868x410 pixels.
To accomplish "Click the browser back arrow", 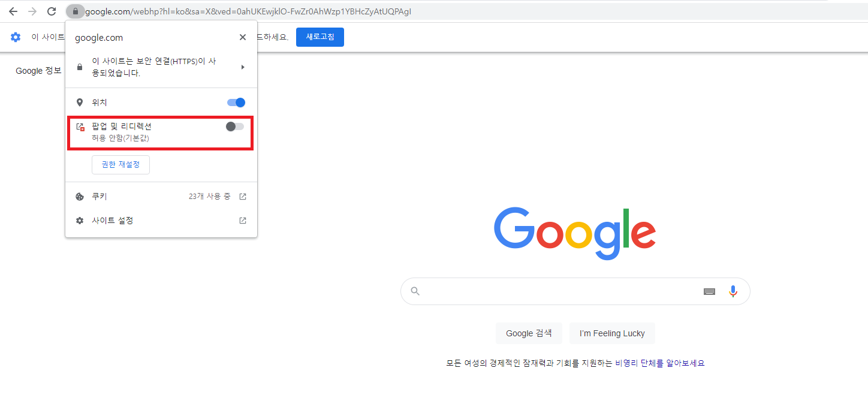I will (13, 11).
